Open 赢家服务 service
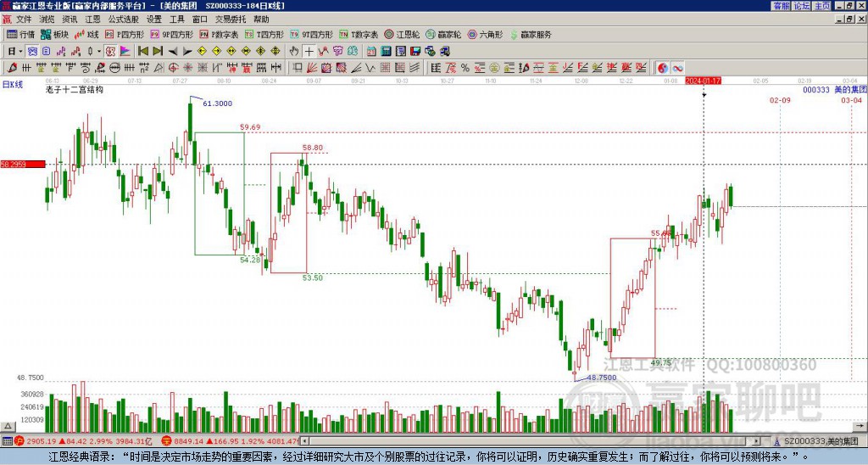This screenshot has height=465, width=868. pos(531,34)
